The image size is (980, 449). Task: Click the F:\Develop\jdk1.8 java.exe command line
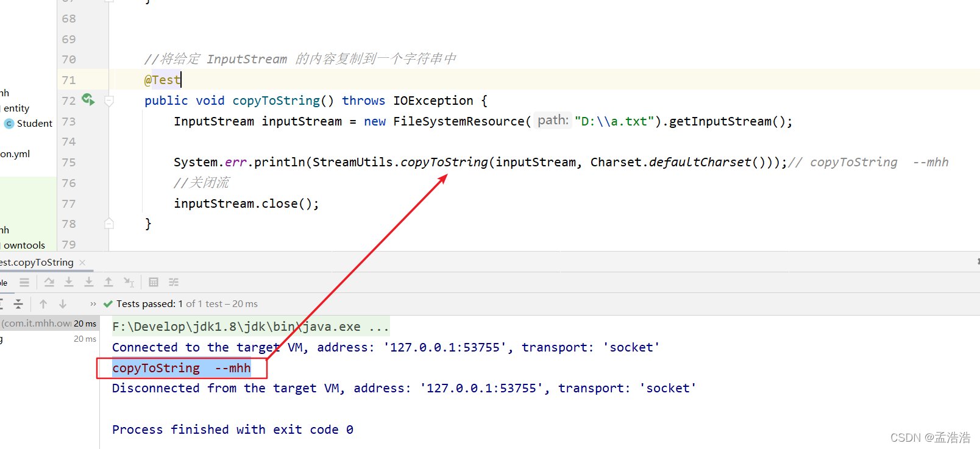coord(250,327)
